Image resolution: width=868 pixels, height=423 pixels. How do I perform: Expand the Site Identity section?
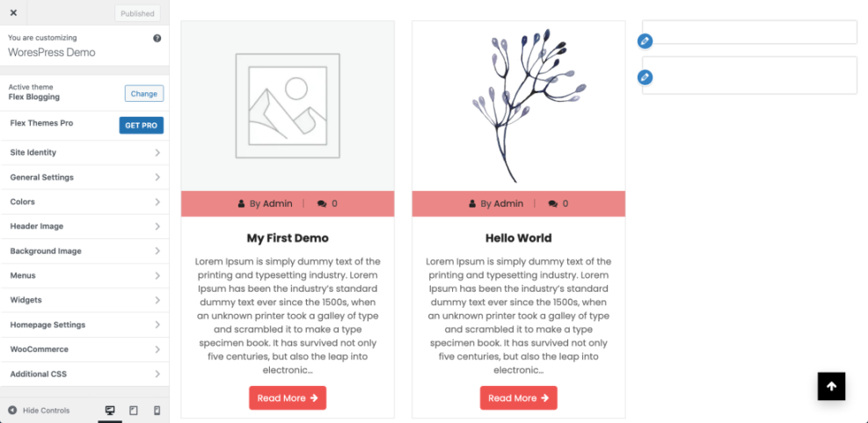(84, 153)
